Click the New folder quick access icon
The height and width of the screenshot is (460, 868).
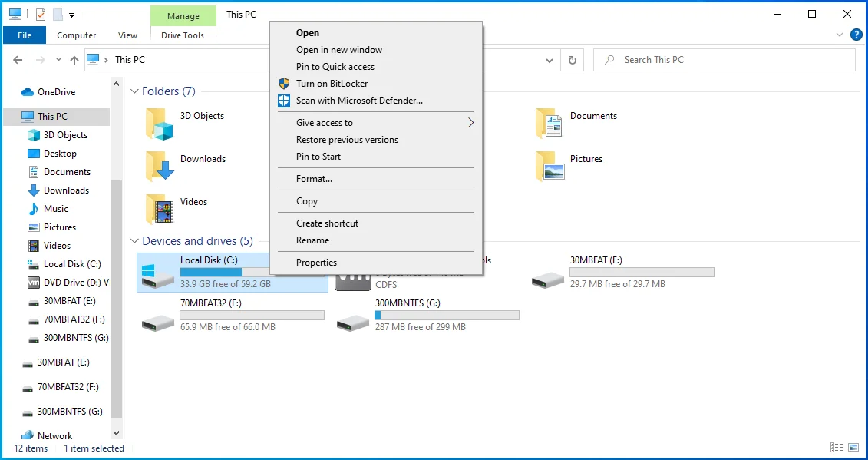(x=58, y=15)
